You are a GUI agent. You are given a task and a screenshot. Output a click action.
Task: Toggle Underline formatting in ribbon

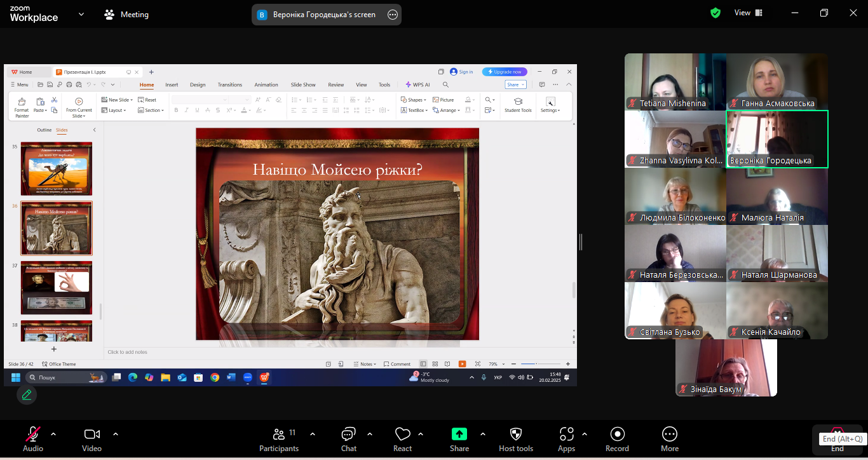click(198, 110)
